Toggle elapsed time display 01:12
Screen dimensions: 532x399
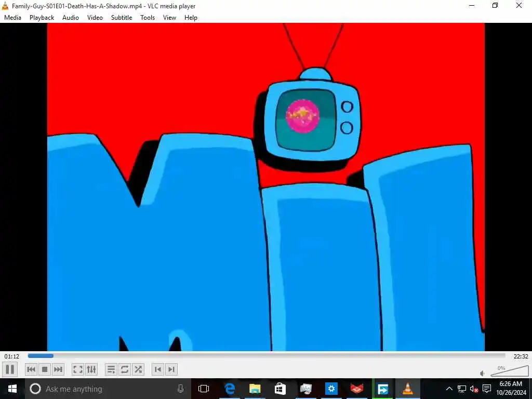(x=12, y=356)
